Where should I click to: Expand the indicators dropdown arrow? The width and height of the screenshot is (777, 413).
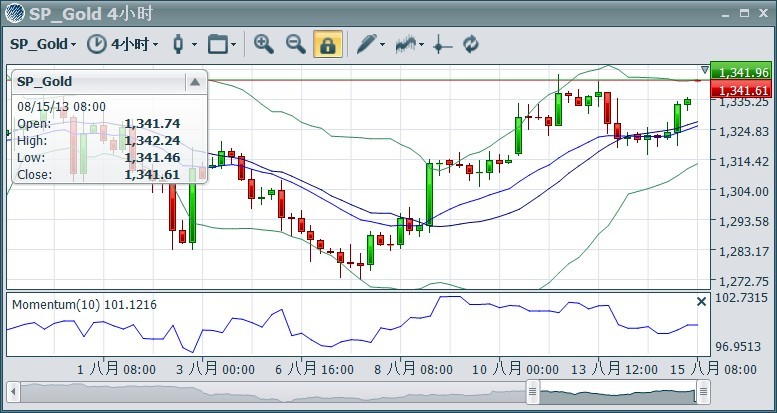tap(421, 45)
